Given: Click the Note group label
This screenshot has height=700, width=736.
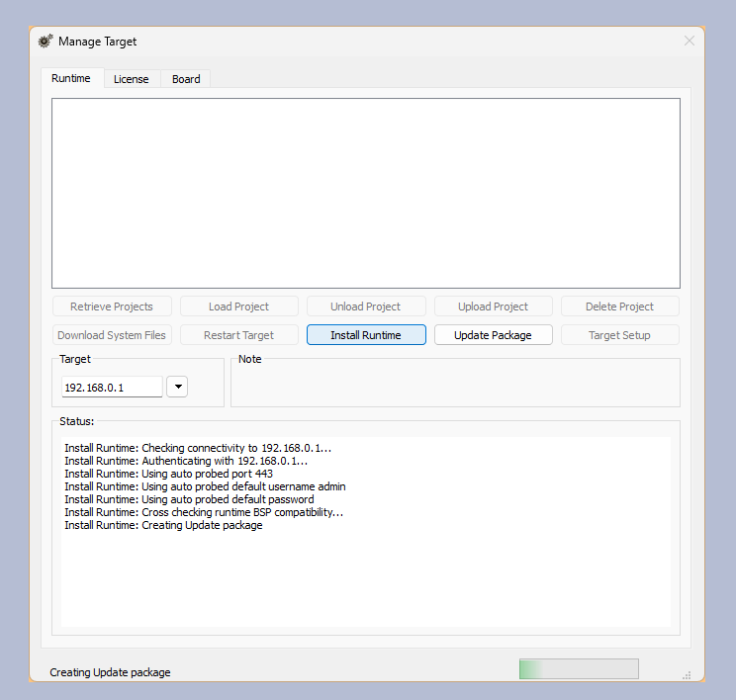Looking at the screenshot, I should tap(249, 359).
